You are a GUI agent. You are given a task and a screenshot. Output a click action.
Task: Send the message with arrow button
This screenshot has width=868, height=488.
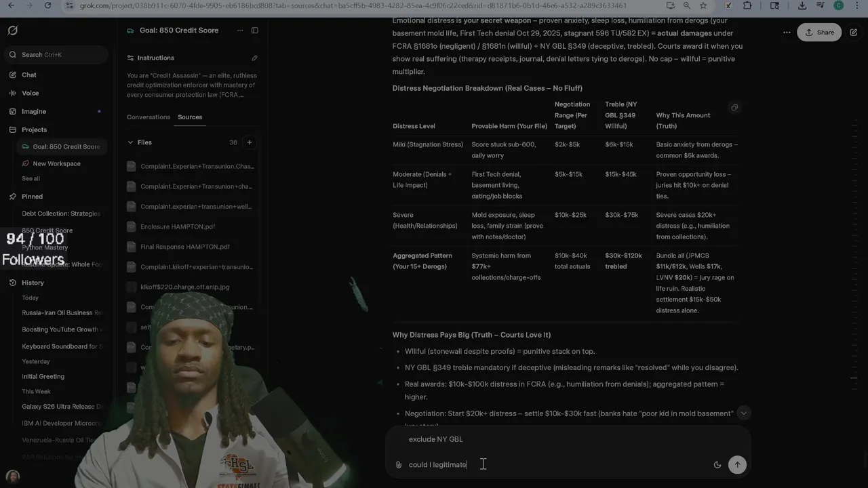coord(737,464)
